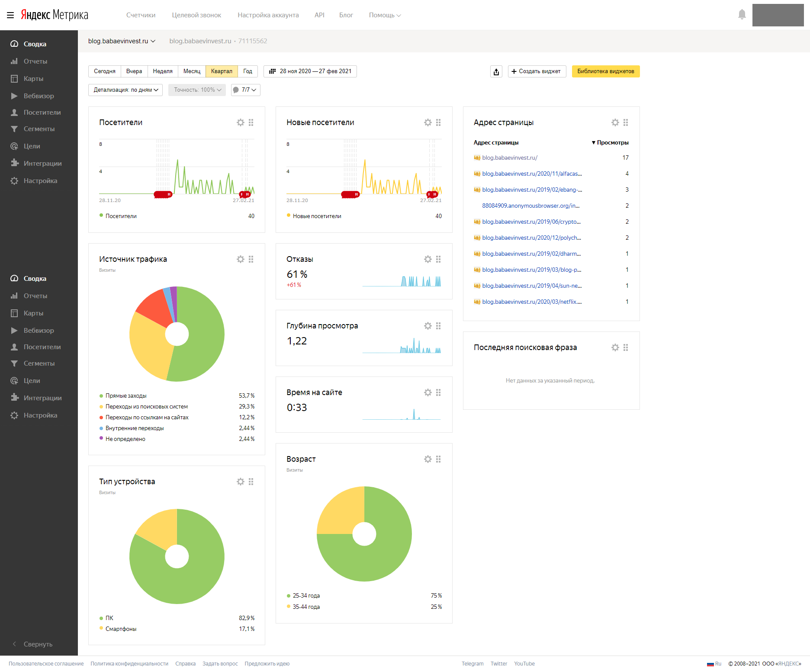Screen dimensions: 810x672
Task: Expand the Помощь menu
Action: click(385, 15)
